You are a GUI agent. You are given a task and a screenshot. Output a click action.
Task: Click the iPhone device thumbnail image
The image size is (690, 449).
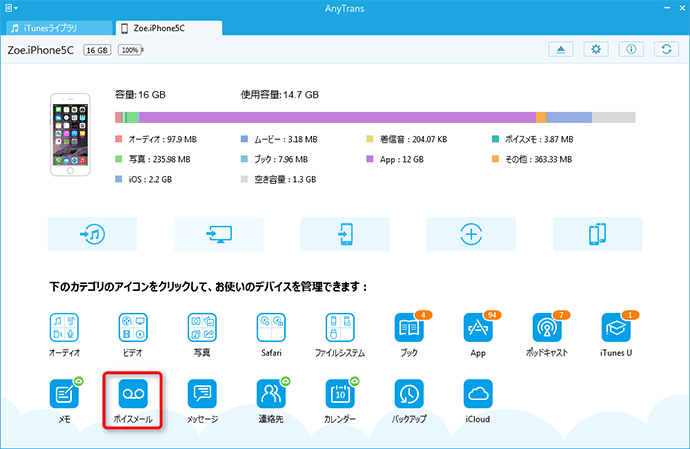(x=70, y=135)
